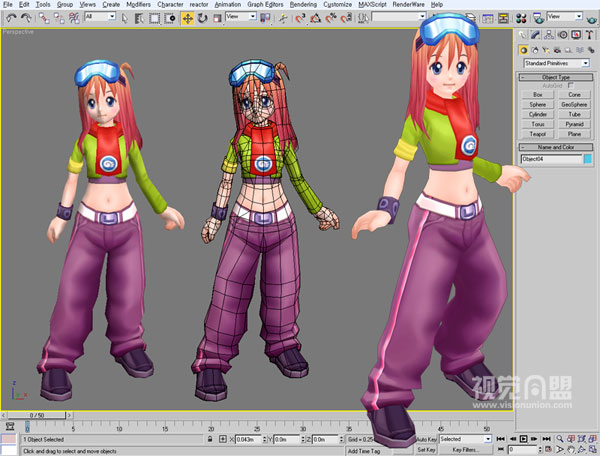Click the cyan object color swatch

[x=587, y=158]
